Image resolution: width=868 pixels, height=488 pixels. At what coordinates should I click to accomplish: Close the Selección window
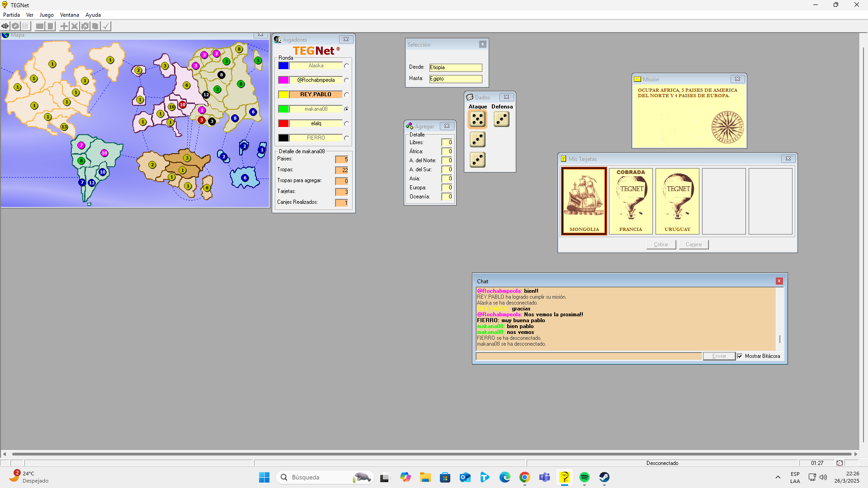[x=483, y=44]
